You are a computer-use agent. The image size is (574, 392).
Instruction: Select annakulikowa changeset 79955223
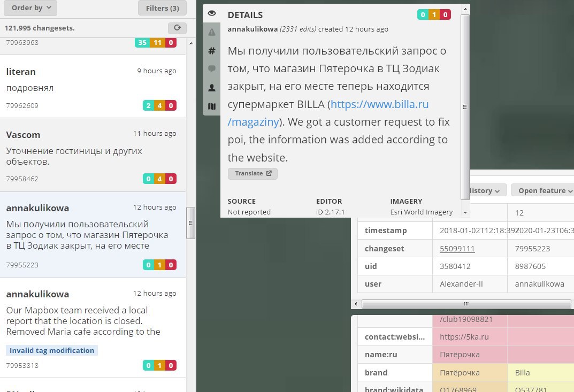93,235
